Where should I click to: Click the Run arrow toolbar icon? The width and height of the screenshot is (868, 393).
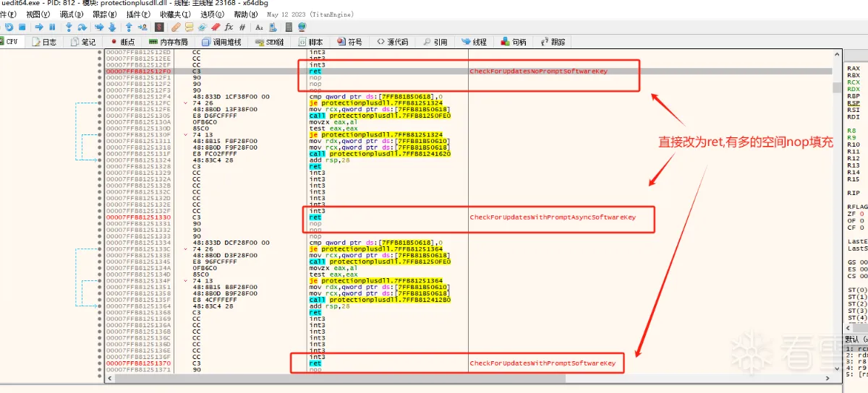pyautogui.click(x=39, y=27)
